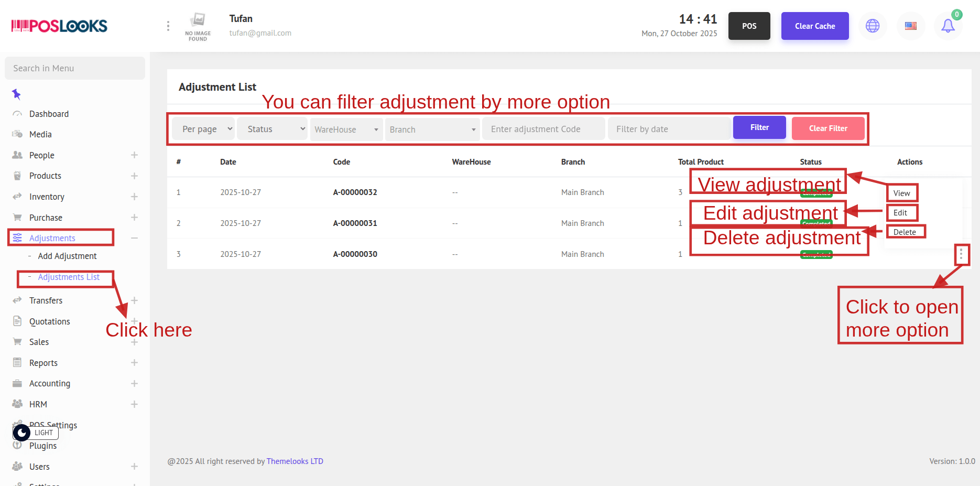Click the US flag icon
This screenshot has width=980, height=486.
(x=911, y=26)
